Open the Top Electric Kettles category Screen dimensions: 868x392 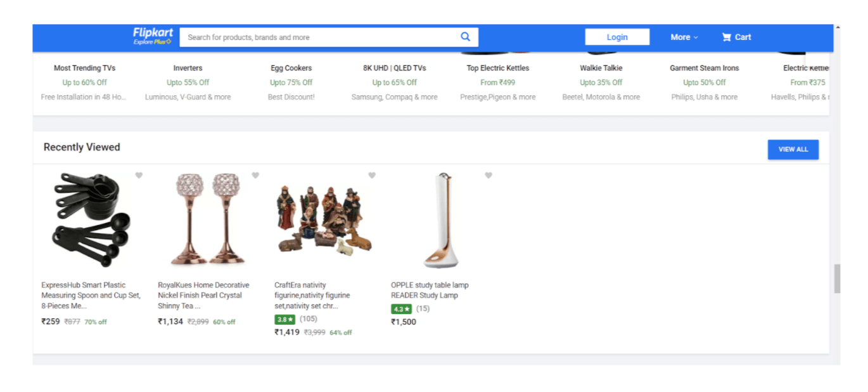point(497,68)
